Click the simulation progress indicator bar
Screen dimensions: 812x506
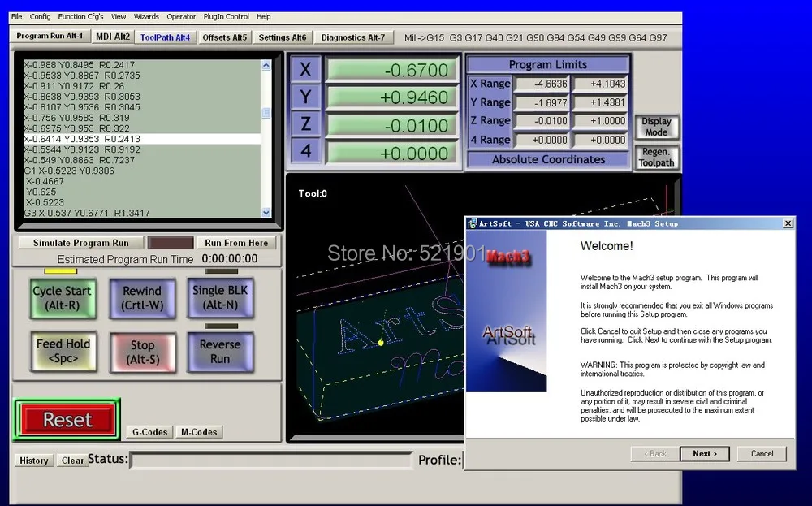point(171,243)
